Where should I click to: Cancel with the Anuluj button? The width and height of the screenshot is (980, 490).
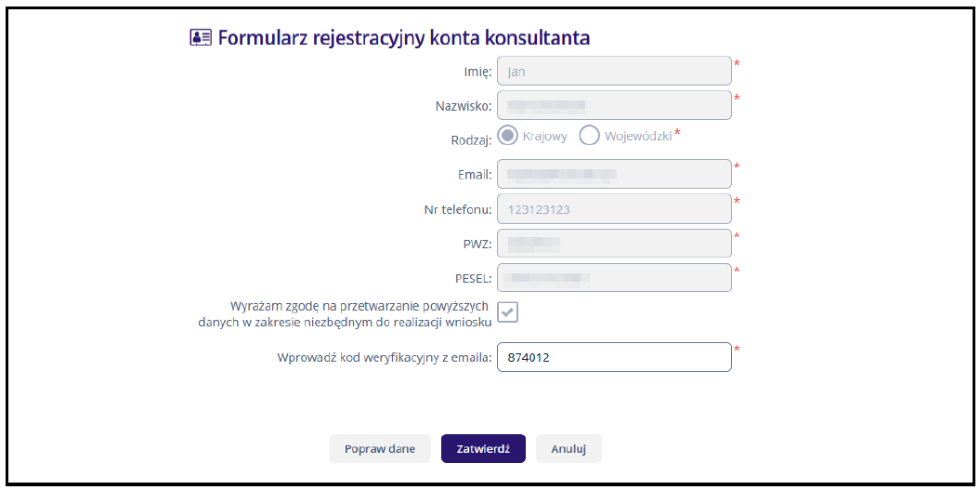coord(568,448)
